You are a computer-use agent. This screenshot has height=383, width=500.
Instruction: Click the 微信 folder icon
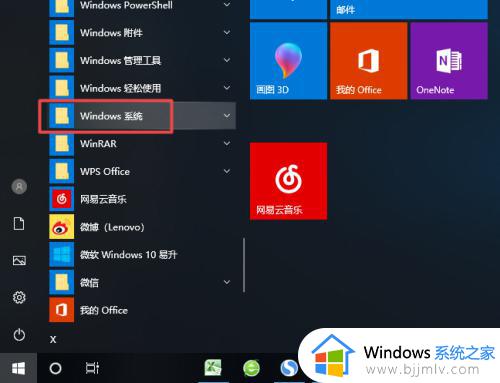[x=62, y=282]
